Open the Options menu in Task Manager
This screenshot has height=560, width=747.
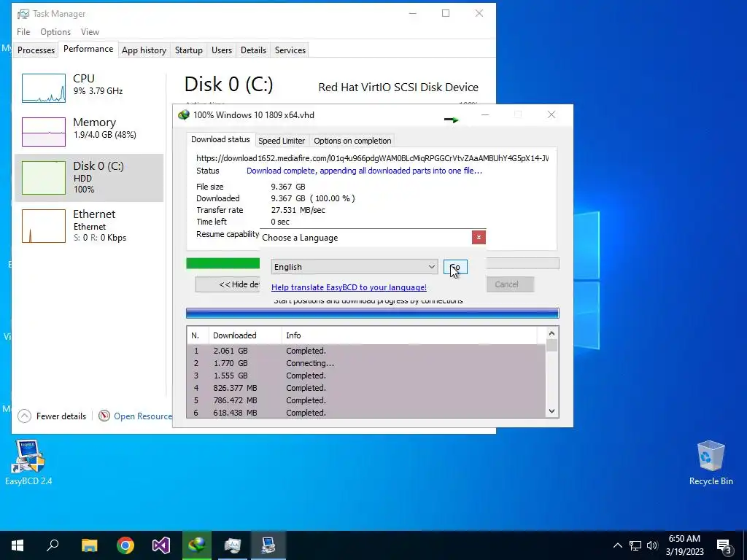[x=55, y=32]
